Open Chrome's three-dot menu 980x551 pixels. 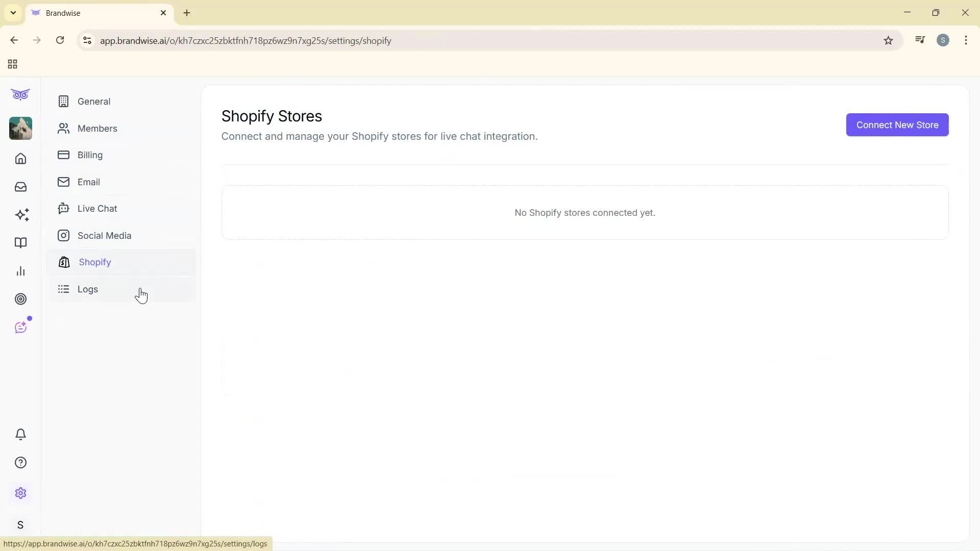pyautogui.click(x=966, y=40)
